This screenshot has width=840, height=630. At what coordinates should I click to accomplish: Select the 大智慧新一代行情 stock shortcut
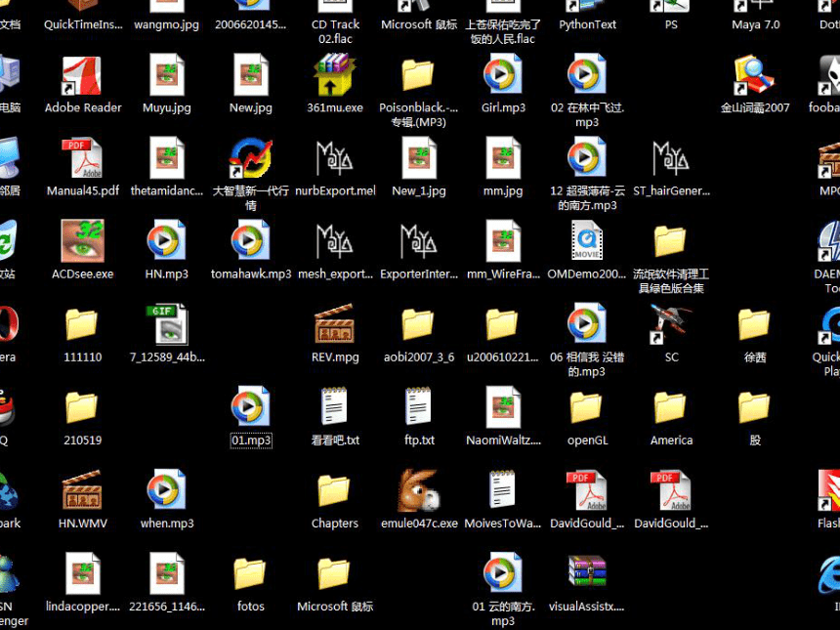coord(251,158)
